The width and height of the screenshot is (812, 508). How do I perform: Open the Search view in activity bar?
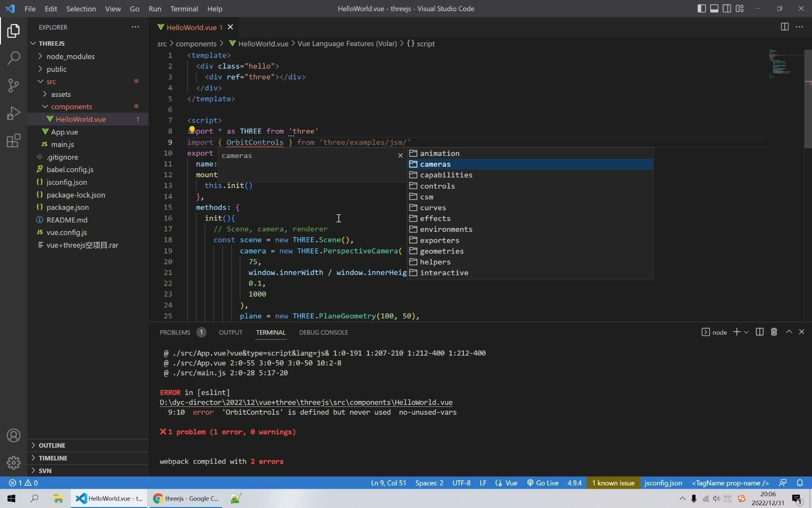14,58
